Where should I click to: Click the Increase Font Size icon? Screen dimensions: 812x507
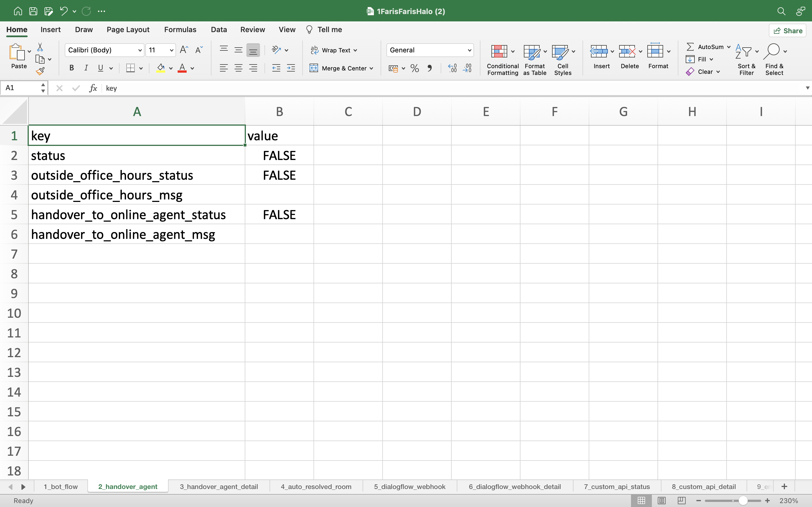pyautogui.click(x=184, y=50)
